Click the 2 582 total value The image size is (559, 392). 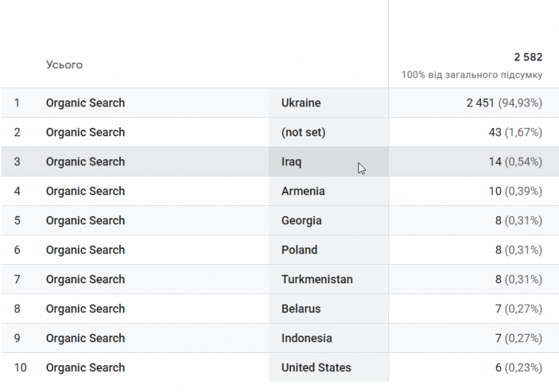click(528, 57)
